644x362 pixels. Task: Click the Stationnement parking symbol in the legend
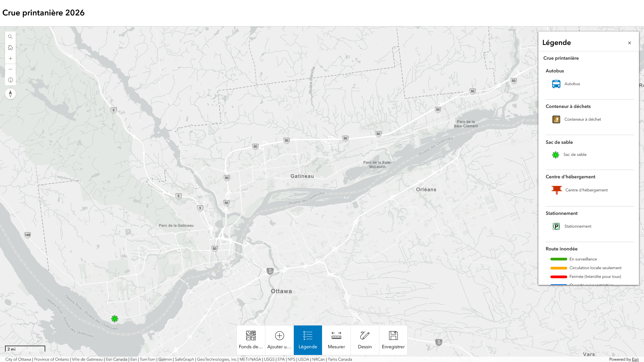[x=556, y=226]
